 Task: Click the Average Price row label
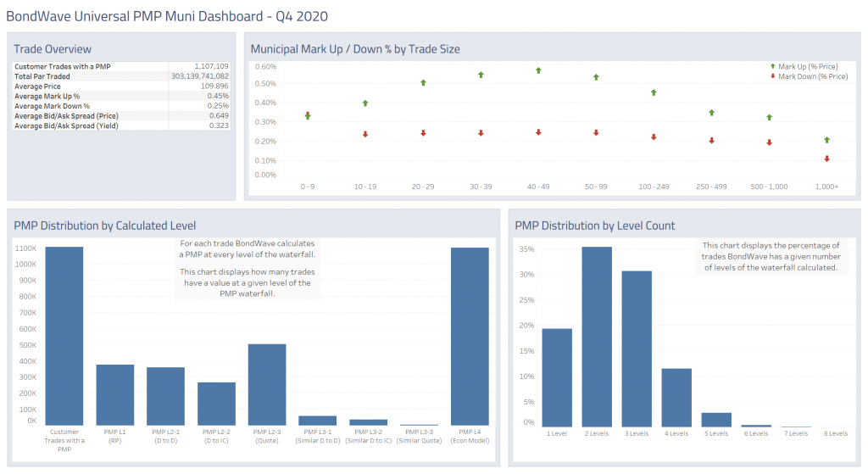point(37,86)
